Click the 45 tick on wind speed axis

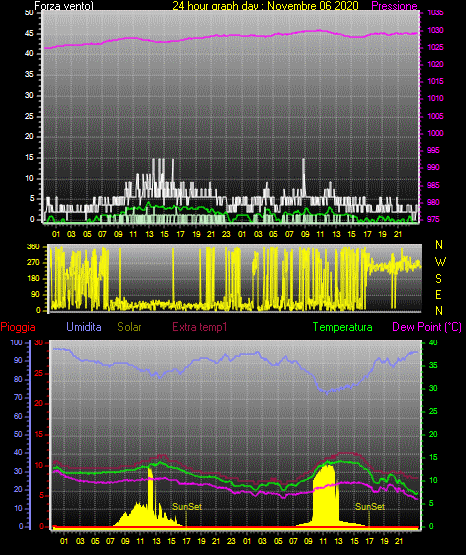29,34
